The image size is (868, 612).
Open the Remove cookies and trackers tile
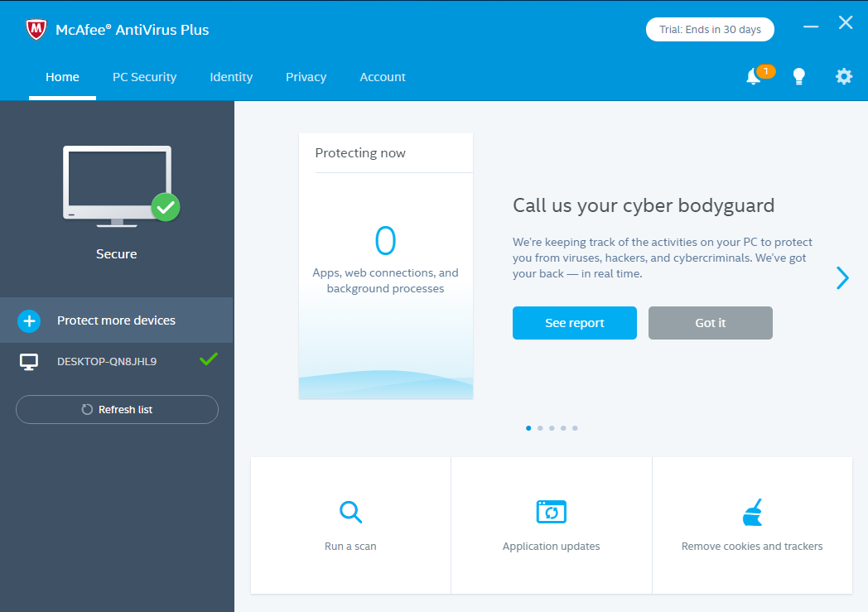pyautogui.click(x=752, y=526)
